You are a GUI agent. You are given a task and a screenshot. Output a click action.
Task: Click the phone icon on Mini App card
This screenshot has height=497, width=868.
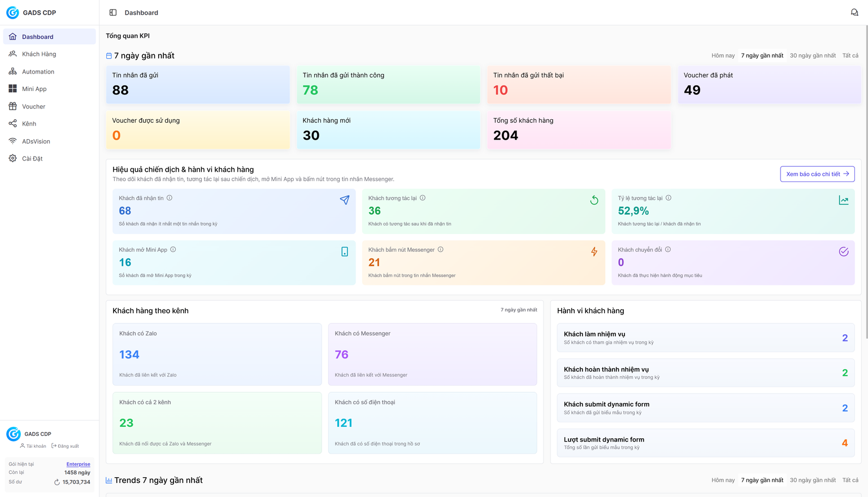[345, 252]
